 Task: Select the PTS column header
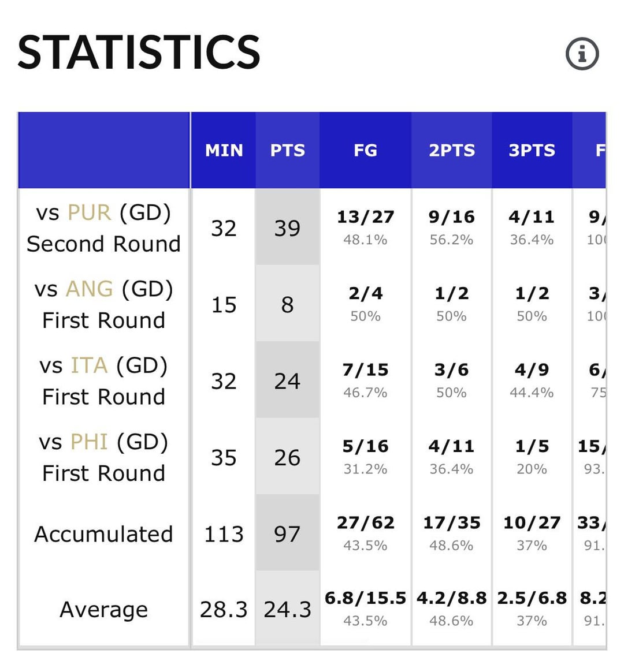pyautogui.click(x=287, y=151)
